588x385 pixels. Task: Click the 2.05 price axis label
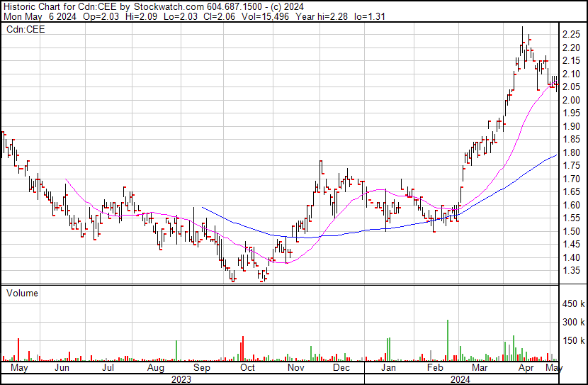coord(571,87)
